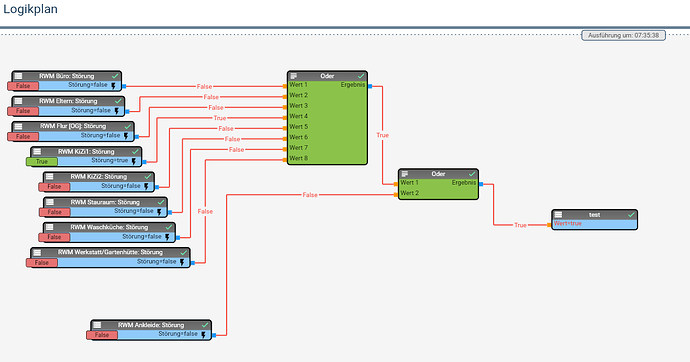Click the False value badge of RWM Eltern
690x362 pixels.
(x=23, y=111)
